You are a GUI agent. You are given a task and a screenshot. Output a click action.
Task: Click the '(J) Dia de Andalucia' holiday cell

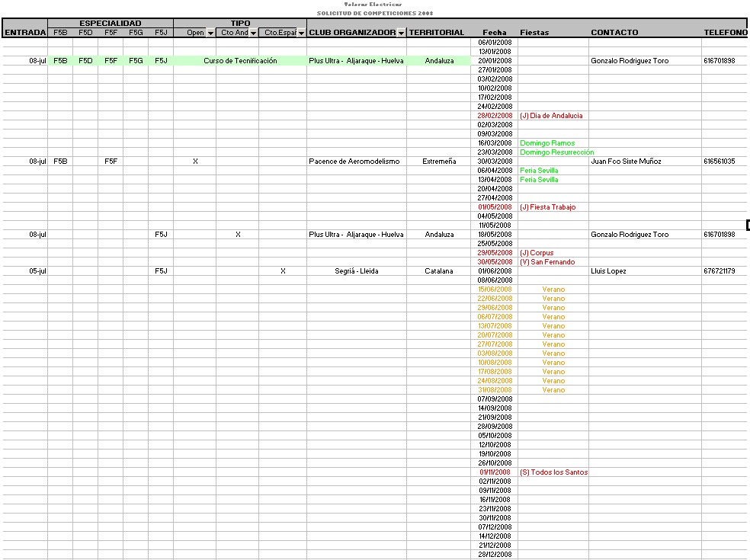pyautogui.click(x=551, y=116)
